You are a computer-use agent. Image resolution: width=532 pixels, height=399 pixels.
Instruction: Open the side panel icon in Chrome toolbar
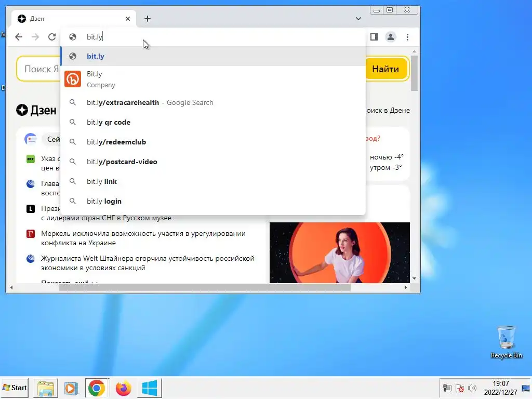coord(374,37)
